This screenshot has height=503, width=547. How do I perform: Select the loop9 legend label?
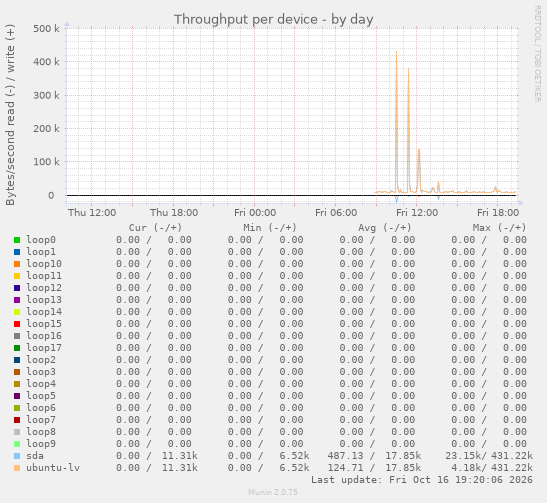tap(41, 444)
